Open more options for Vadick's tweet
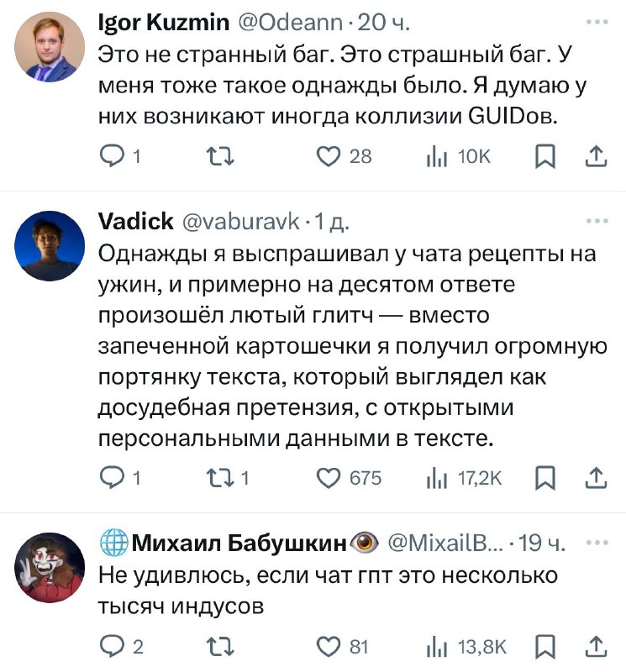Image resolution: width=626 pixels, height=672 pixels. coord(597,221)
